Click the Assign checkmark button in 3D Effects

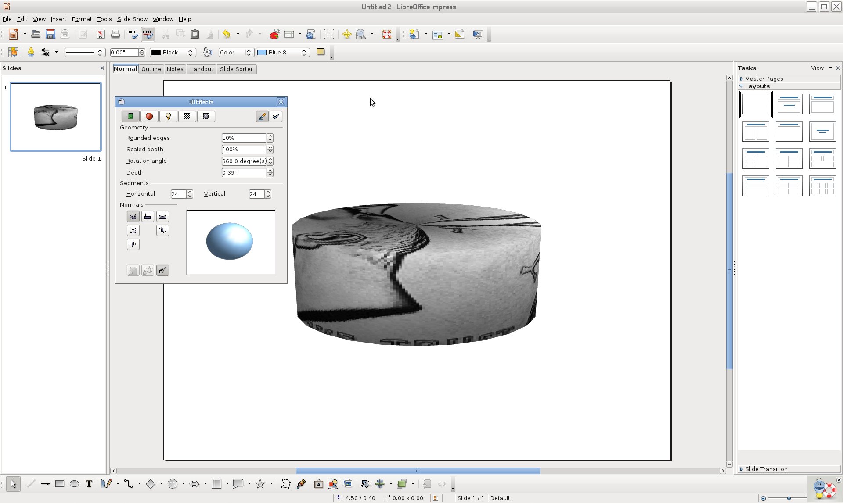click(x=276, y=116)
